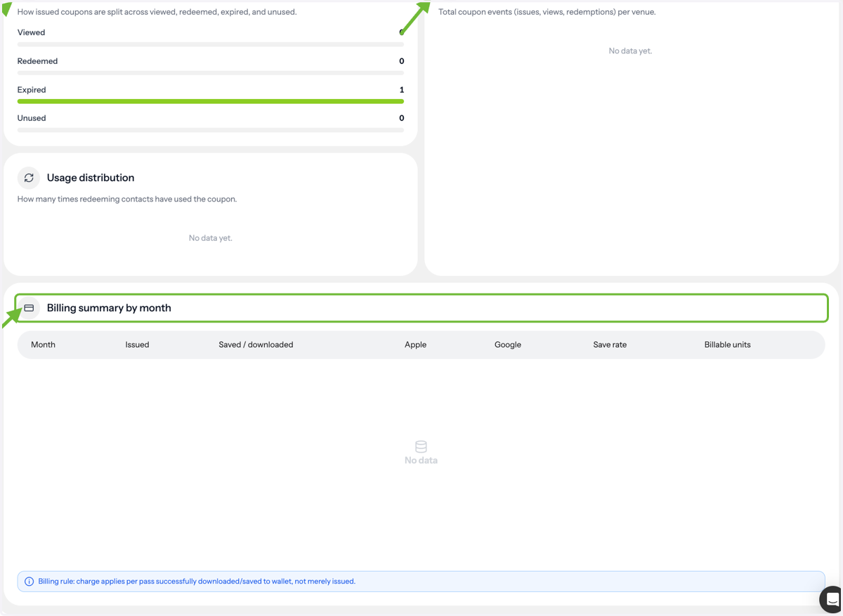
Task: Open the chat widget icon
Action: 832,599
